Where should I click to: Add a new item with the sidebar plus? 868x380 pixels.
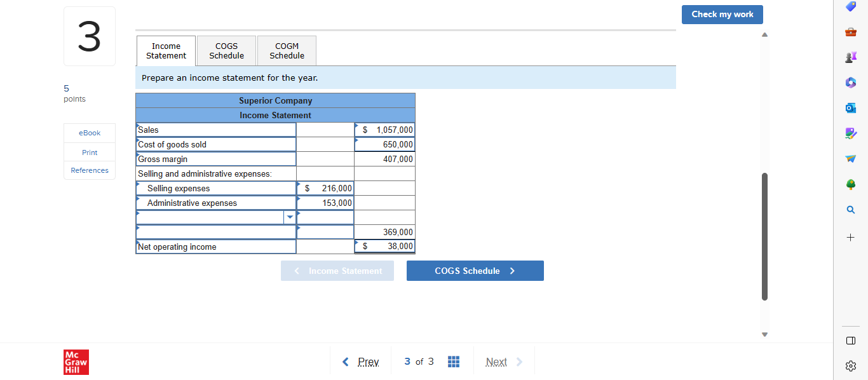click(x=850, y=237)
